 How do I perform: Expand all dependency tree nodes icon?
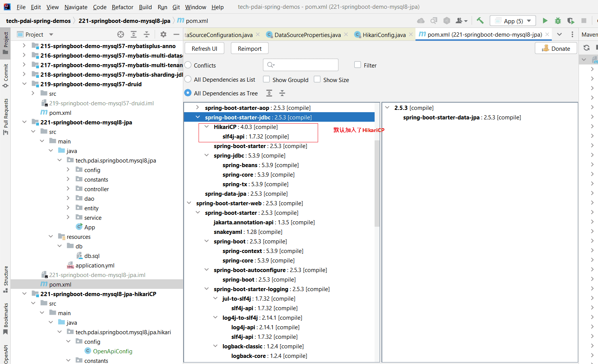269,93
